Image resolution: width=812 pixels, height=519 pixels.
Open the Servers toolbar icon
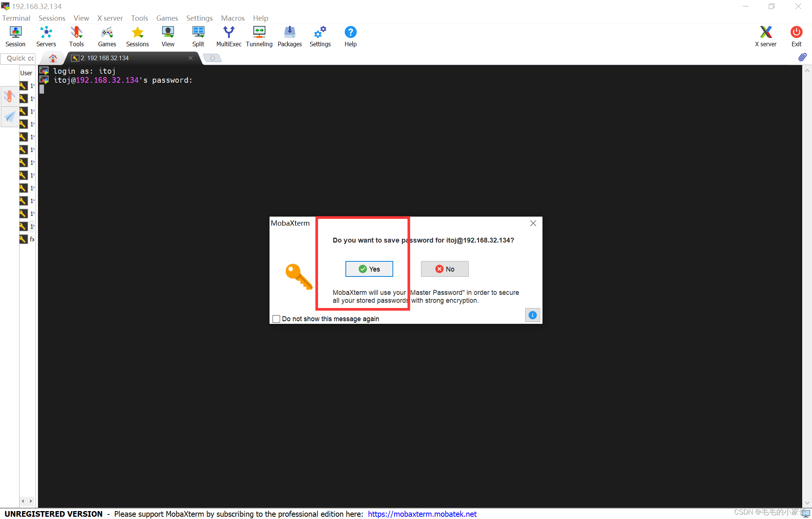pos(46,36)
